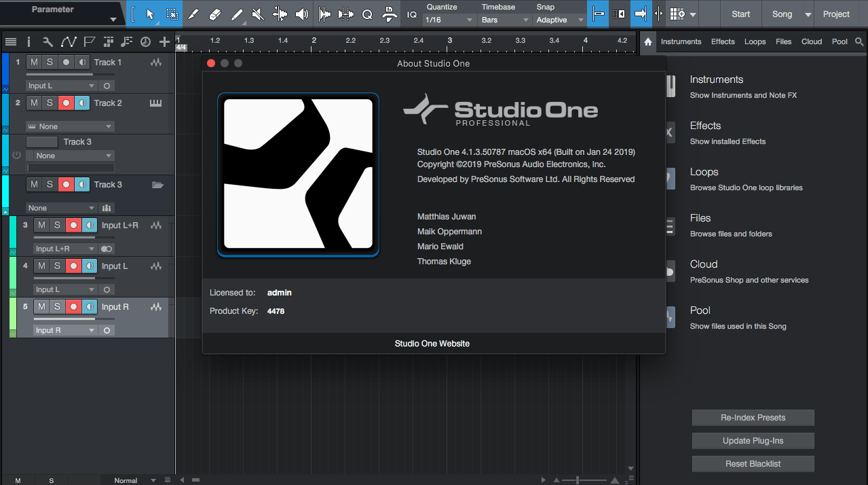The width and height of the screenshot is (868, 485).
Task: Solo the Input L+R track
Action: [x=58, y=226]
